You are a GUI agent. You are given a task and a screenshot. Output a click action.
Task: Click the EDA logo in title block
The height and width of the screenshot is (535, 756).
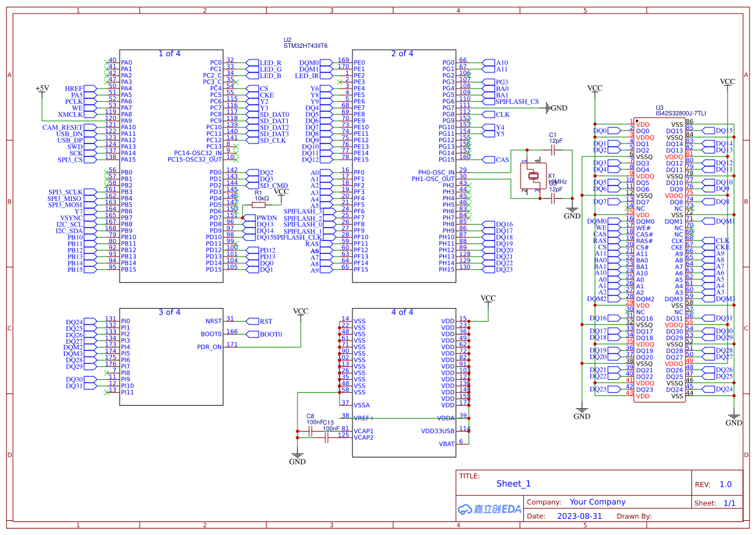[489, 509]
